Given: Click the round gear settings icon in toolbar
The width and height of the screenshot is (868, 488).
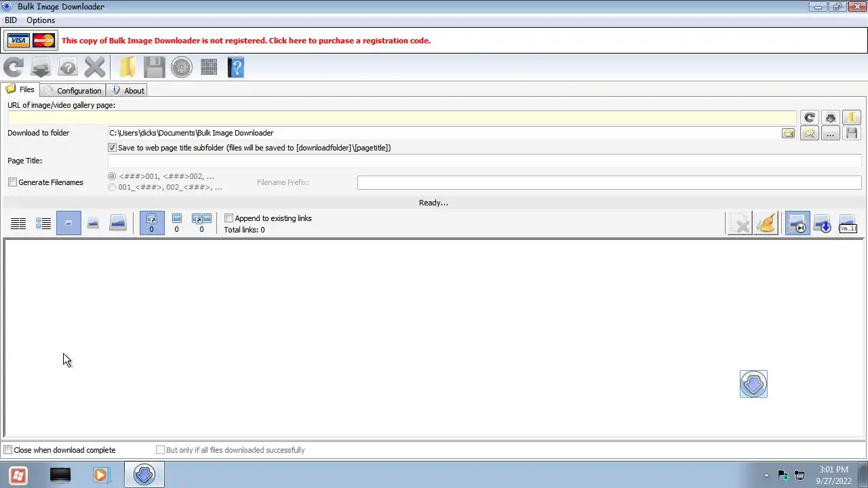Looking at the screenshot, I should coord(182,67).
